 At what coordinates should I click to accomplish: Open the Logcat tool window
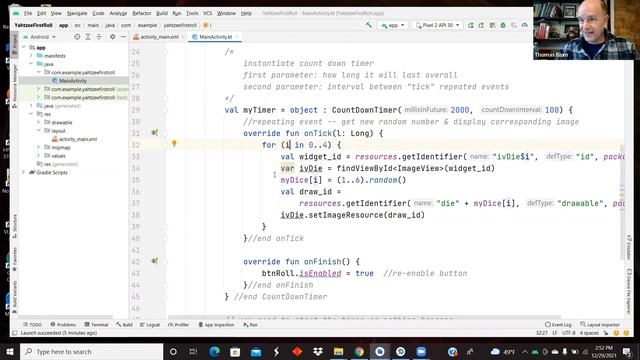click(150, 324)
